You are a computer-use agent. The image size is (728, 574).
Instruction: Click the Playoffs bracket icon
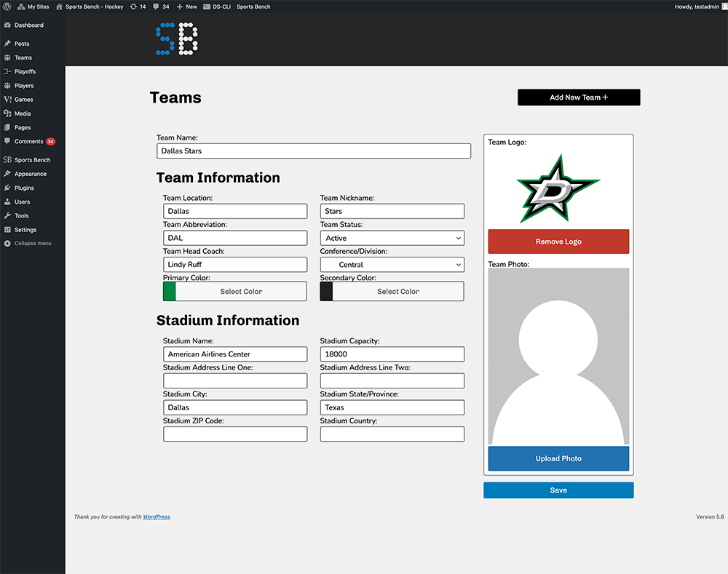(x=7, y=71)
